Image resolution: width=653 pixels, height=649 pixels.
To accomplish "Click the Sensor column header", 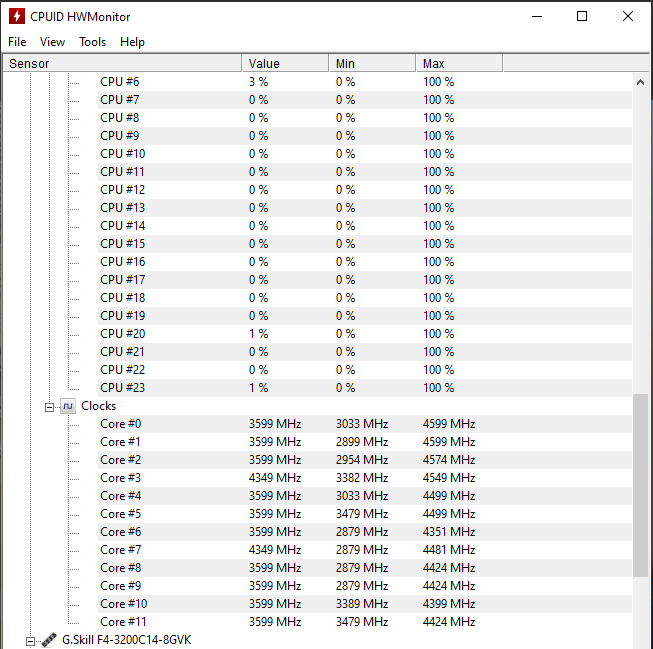I will pos(123,63).
